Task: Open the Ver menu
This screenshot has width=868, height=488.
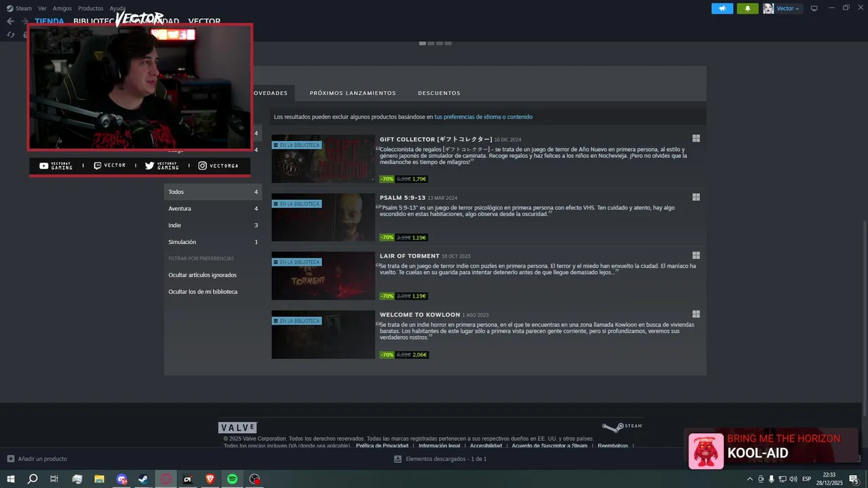Action: tap(43, 8)
